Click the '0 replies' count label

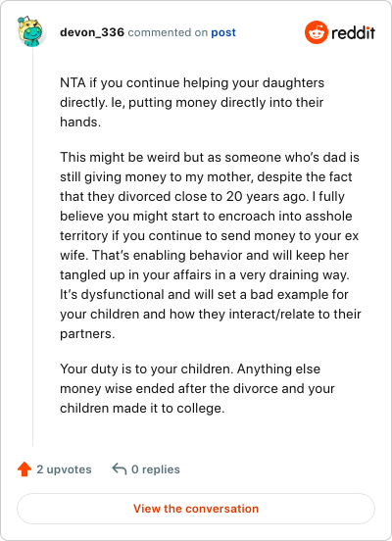[156, 469]
